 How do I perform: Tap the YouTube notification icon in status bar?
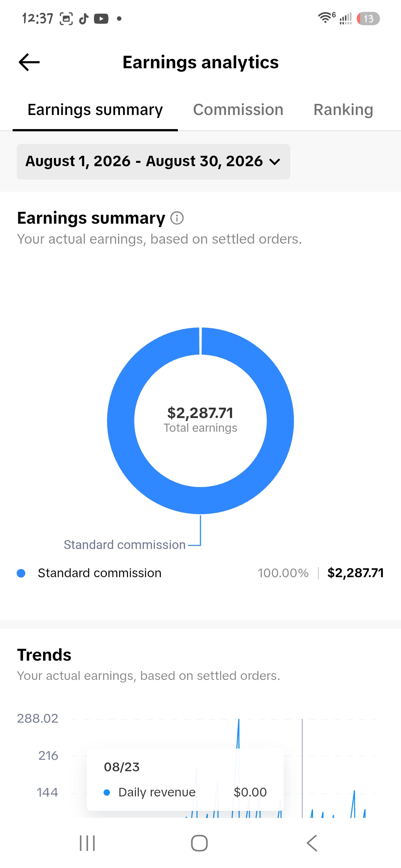[101, 19]
